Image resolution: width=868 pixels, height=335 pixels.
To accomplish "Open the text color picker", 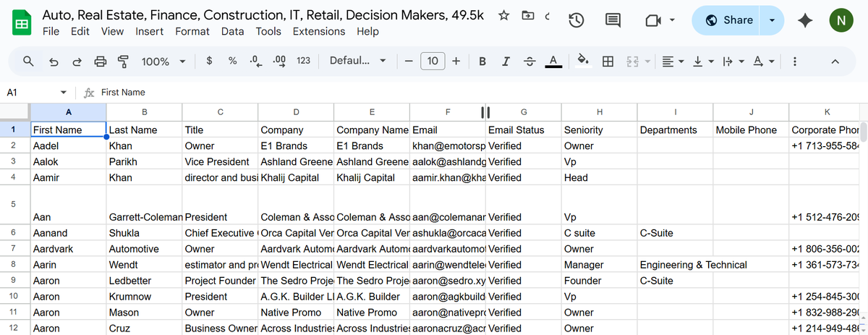I will coord(553,62).
